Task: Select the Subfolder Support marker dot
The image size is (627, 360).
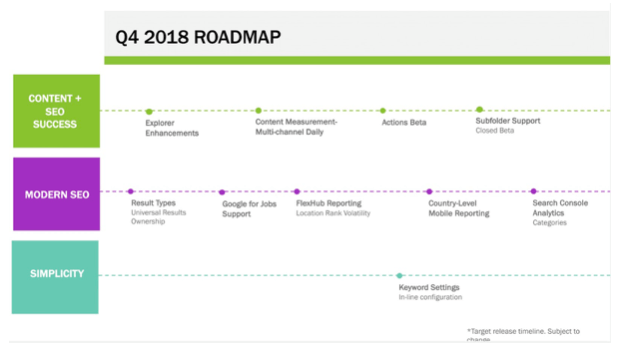Action: (x=479, y=110)
